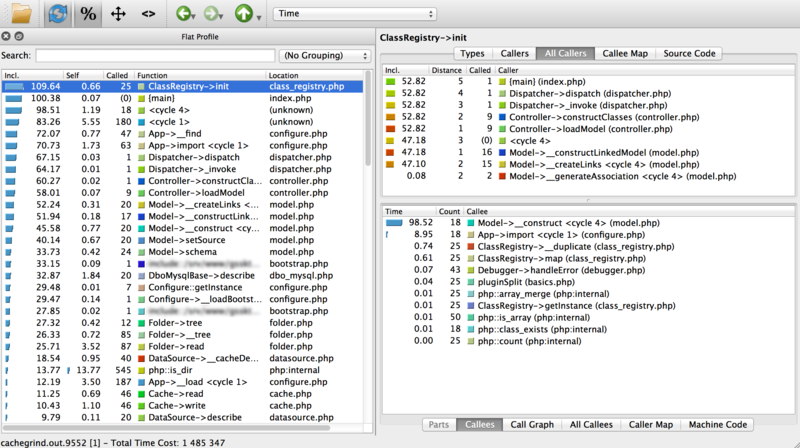Select callee App->import <cycle 1> (configure.php)
Screen dimensions: 800x448
[x=588, y=235]
